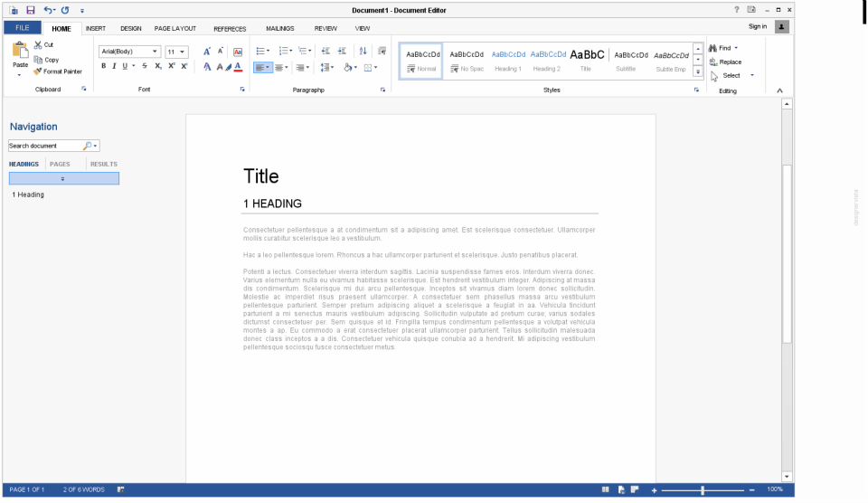Switch to the VIEW tab
This screenshot has width=868, height=503.
pos(363,28)
